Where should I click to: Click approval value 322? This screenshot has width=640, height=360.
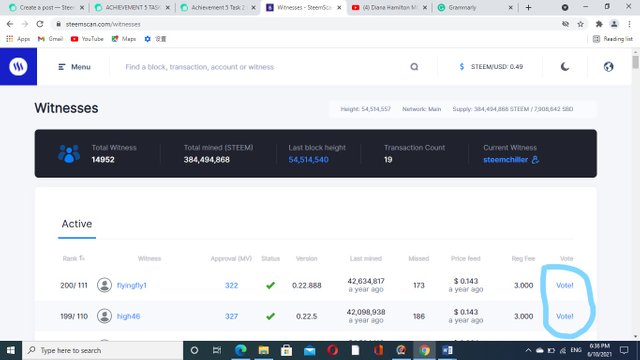[231, 285]
